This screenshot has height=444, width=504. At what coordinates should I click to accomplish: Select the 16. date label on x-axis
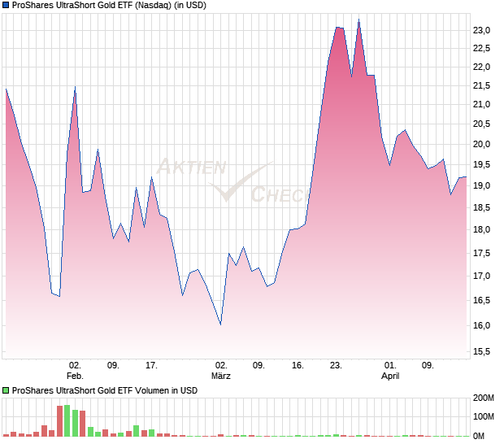pos(298,365)
